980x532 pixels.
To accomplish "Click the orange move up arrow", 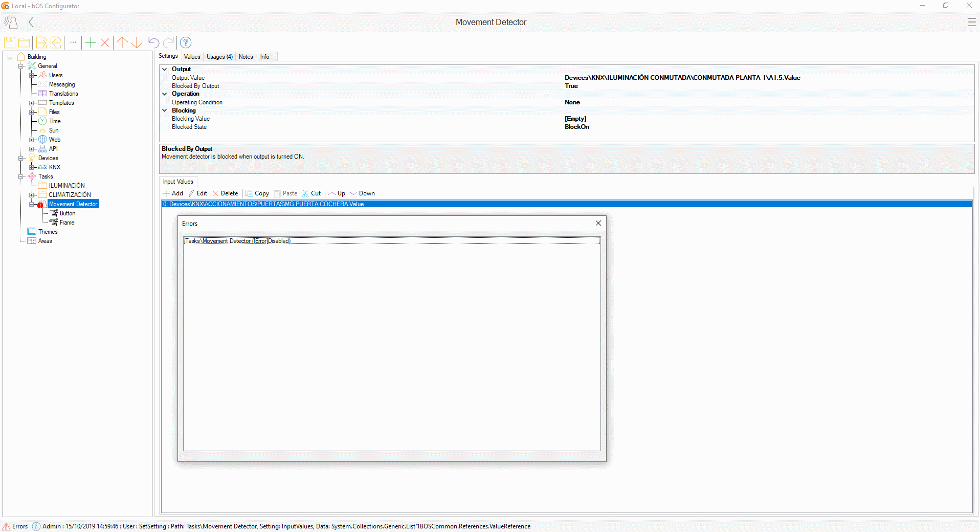I will pos(122,42).
